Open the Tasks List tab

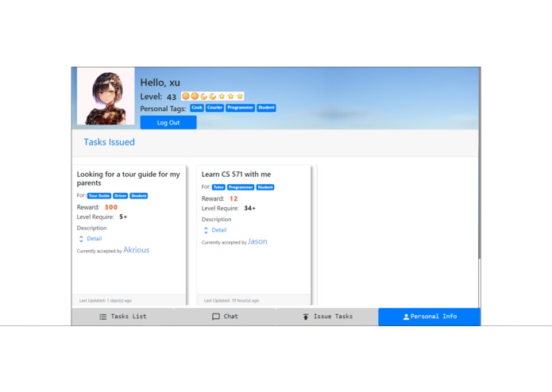coord(122,317)
